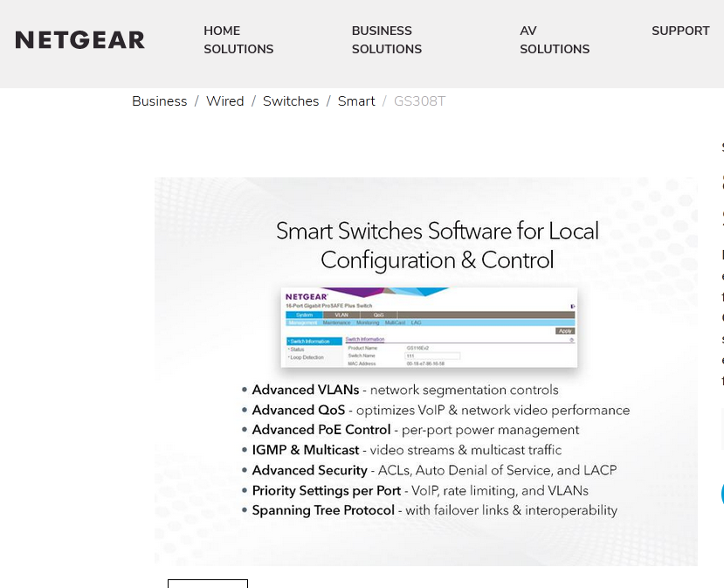Open the AV Solutions menu
Viewport: 724px width, 588px height.
555,39
